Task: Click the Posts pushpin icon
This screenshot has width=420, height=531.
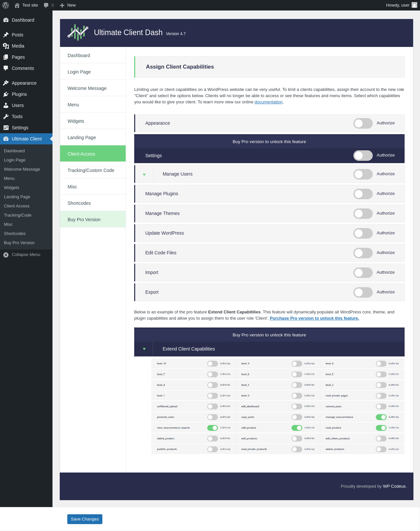Action: click(6, 35)
